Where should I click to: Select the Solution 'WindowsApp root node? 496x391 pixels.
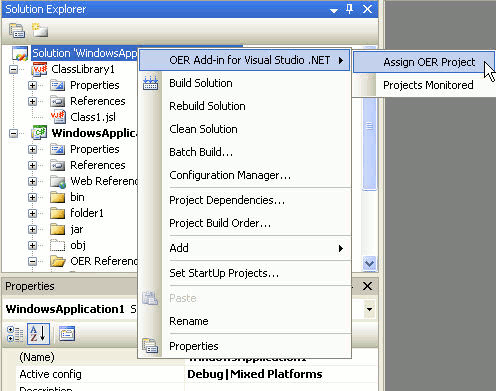(x=85, y=53)
